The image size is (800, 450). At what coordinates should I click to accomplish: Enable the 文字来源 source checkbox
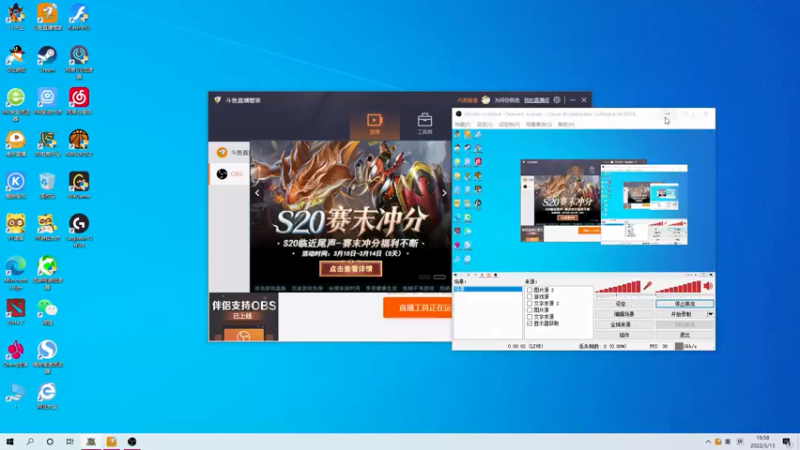tap(530, 316)
